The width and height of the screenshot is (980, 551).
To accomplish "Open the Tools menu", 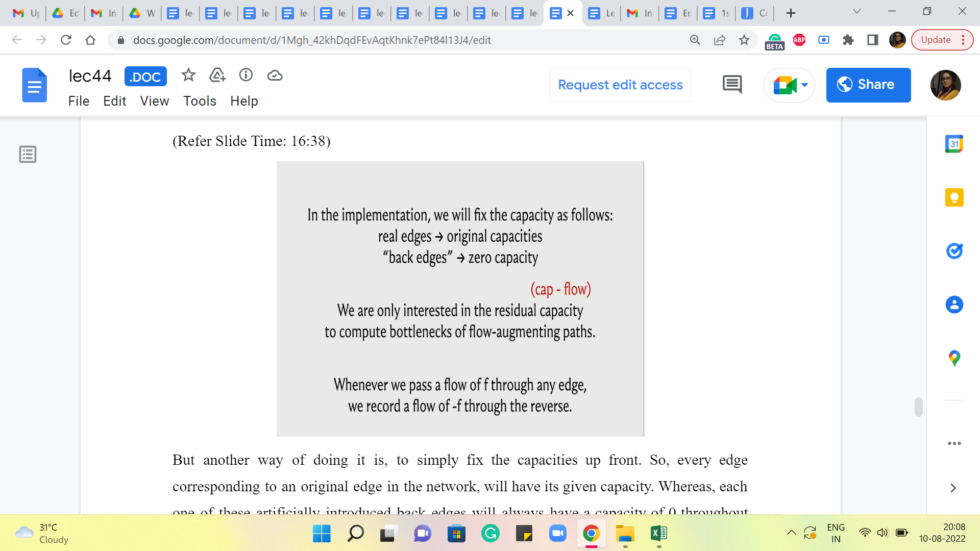I will (200, 101).
